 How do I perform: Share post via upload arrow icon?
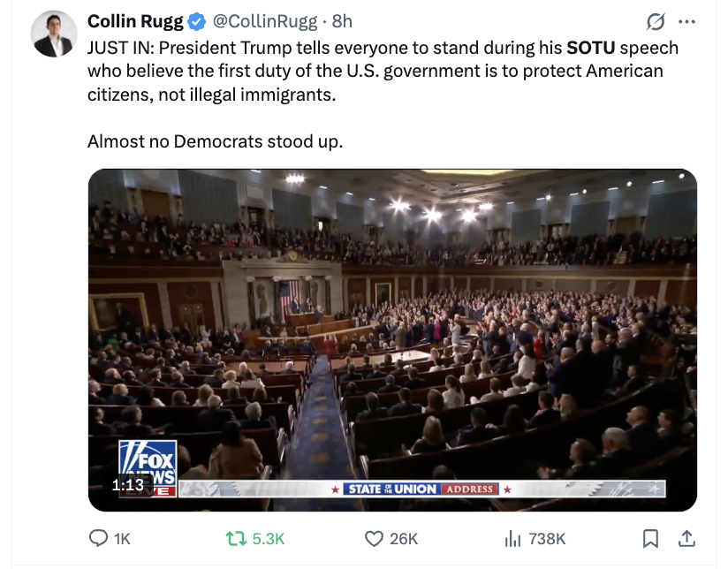point(686,538)
